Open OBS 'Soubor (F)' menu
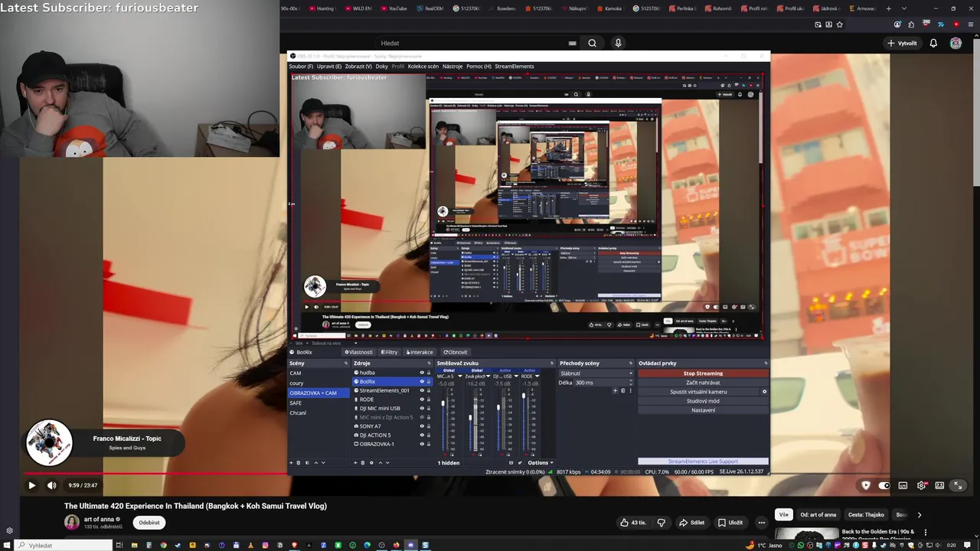 click(301, 67)
